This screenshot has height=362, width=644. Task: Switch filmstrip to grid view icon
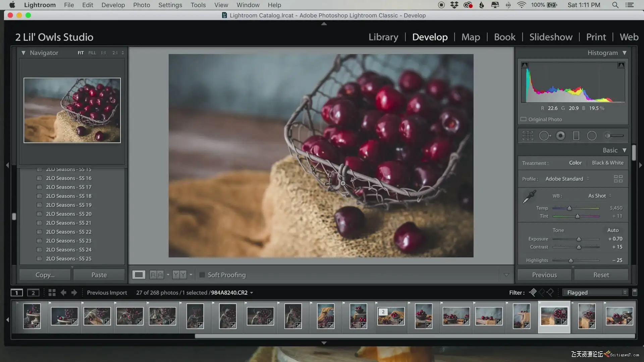pos(52,293)
